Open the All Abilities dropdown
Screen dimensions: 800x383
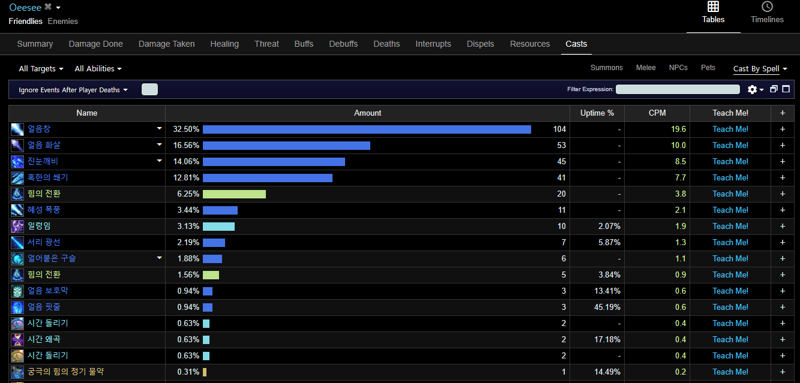pos(98,69)
